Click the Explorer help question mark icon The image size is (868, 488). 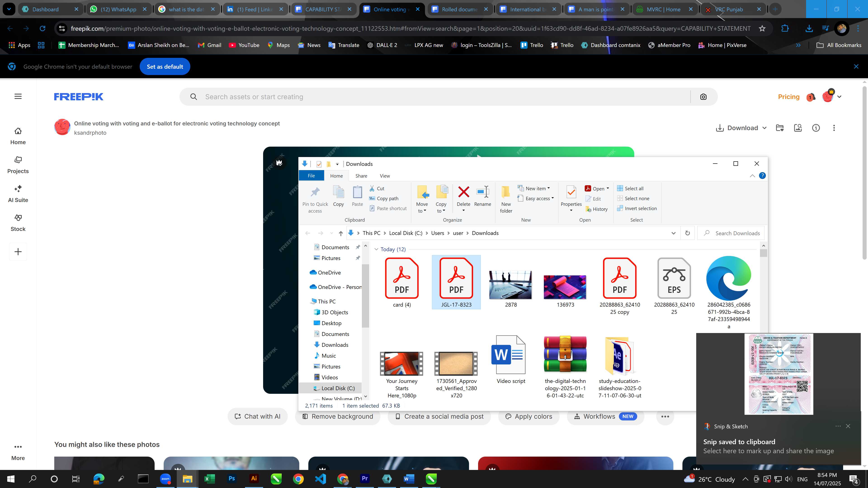762,176
